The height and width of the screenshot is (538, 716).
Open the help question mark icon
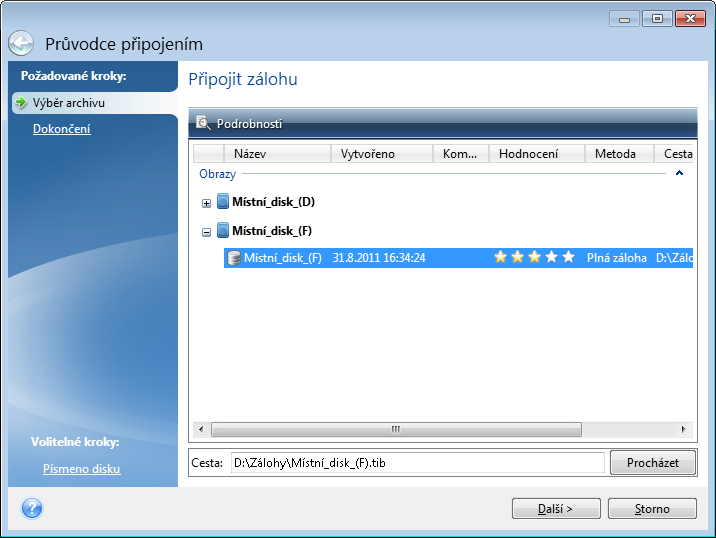32,508
